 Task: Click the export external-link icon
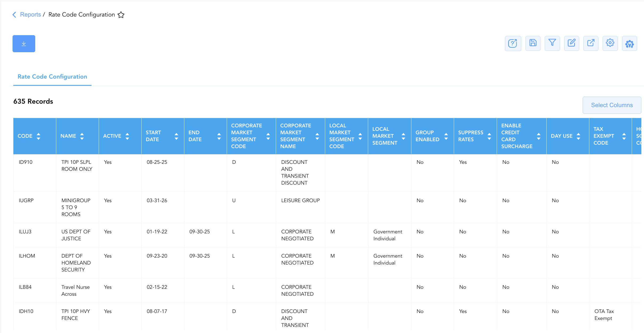tap(591, 43)
